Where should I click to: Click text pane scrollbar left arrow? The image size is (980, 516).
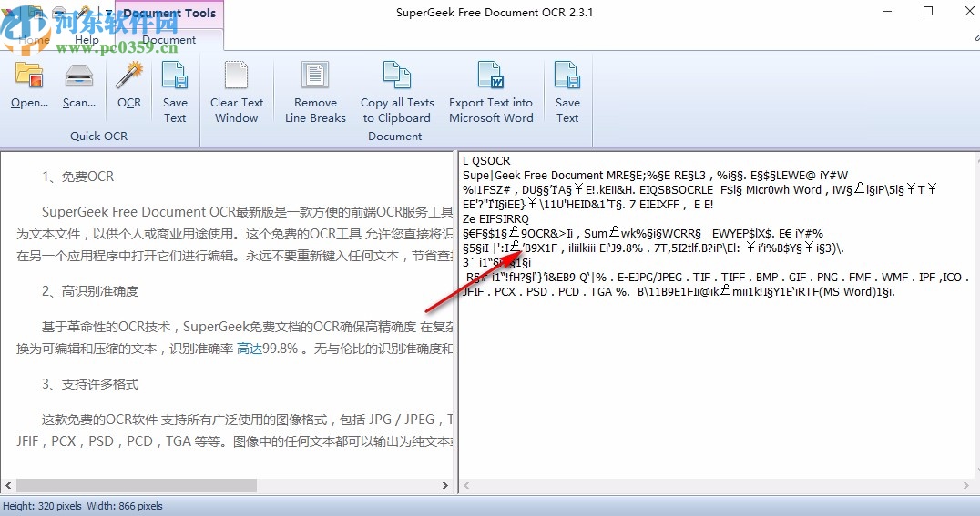[x=466, y=485]
